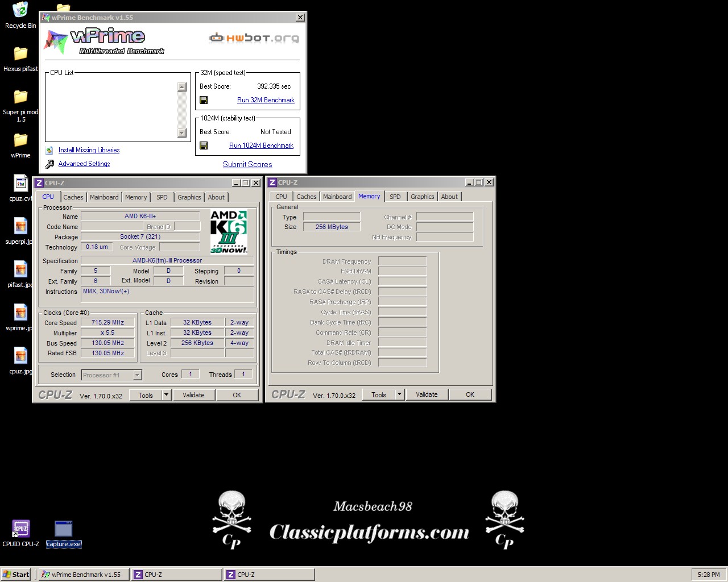Click Tools button in right CPU-Z
Image resolution: width=728 pixels, height=582 pixels.
379,394
